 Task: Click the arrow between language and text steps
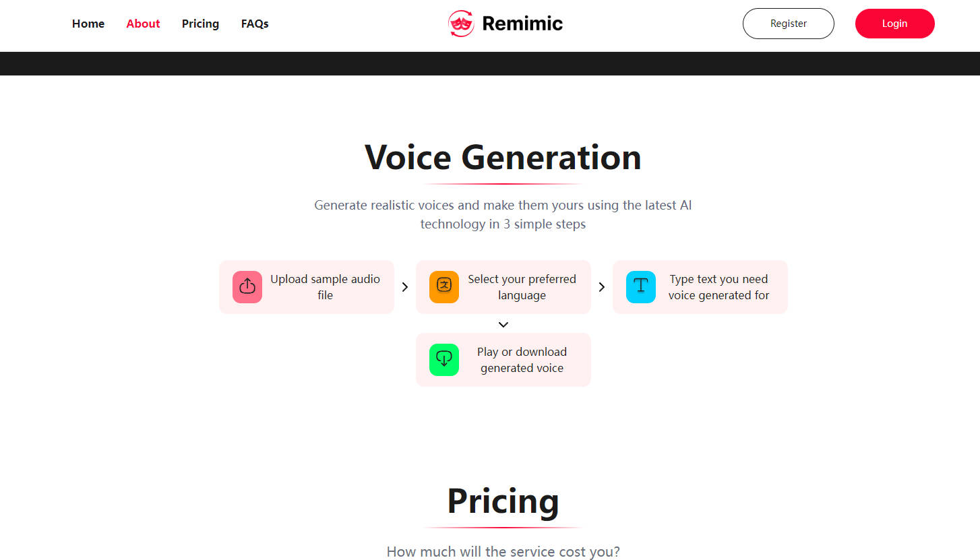[601, 286]
